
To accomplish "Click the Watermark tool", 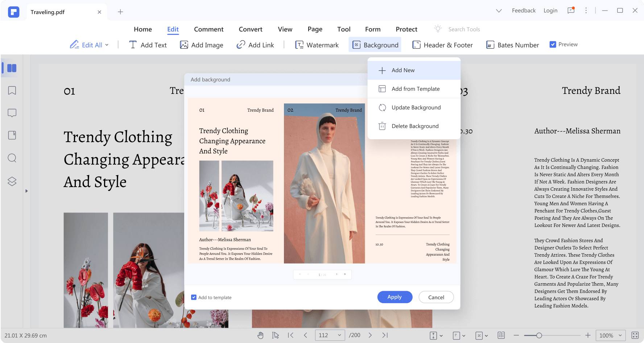I will (x=317, y=45).
